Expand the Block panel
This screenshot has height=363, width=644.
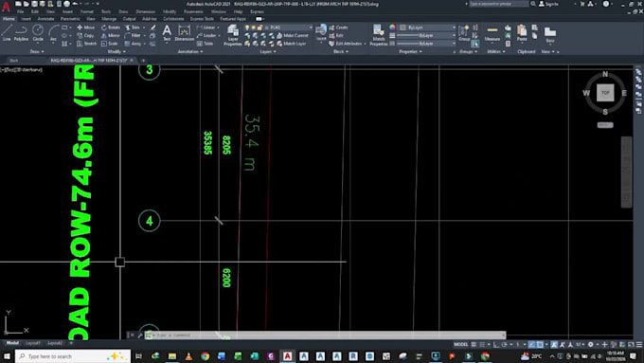[341, 52]
